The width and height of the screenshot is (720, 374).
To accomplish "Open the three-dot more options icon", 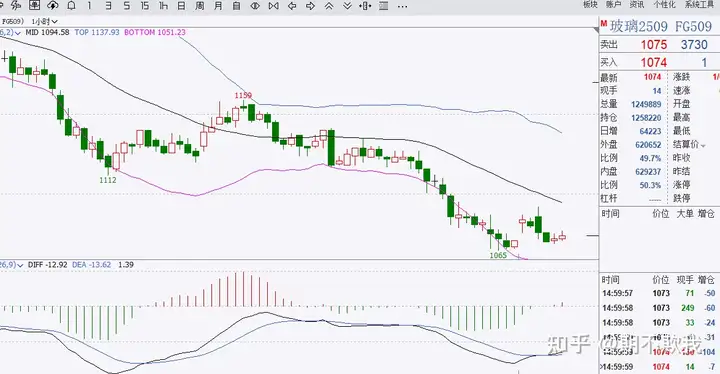I will tap(402, 6).
